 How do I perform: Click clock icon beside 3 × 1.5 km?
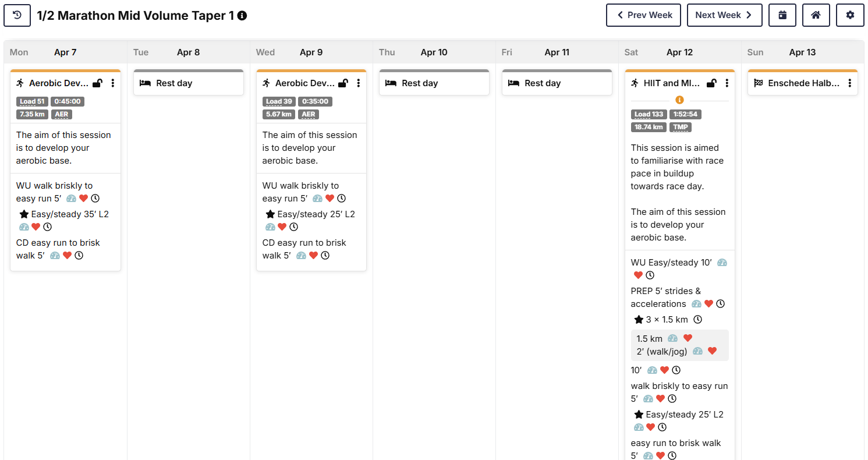697,320
